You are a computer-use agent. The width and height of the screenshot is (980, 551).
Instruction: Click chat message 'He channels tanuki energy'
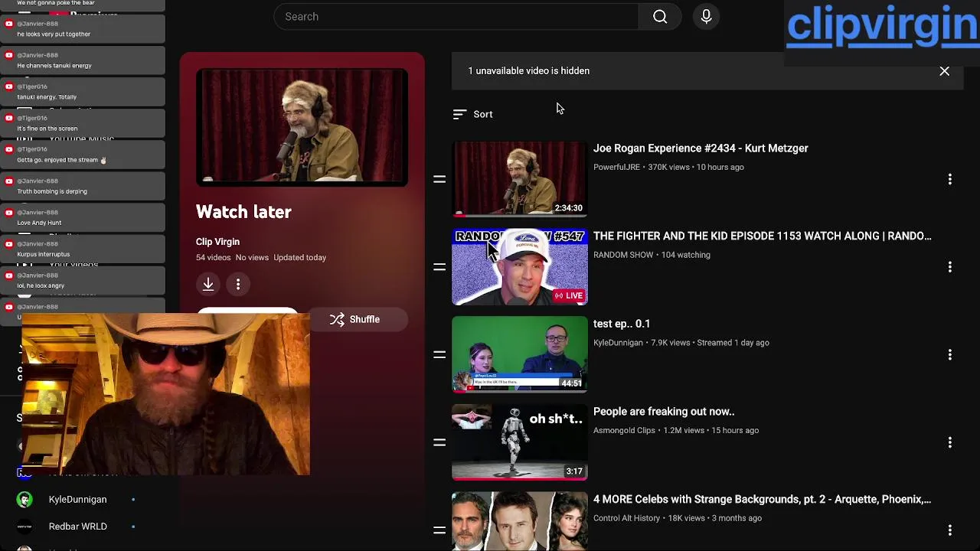tap(54, 66)
